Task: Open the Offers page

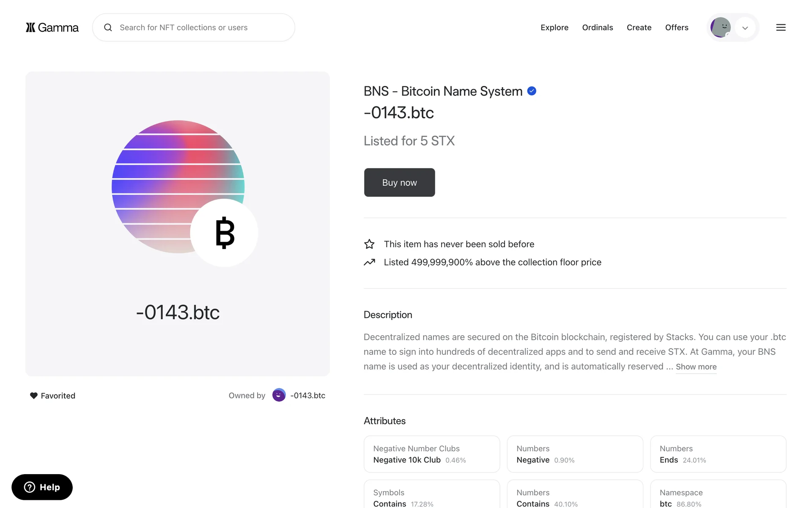Action: (x=676, y=28)
